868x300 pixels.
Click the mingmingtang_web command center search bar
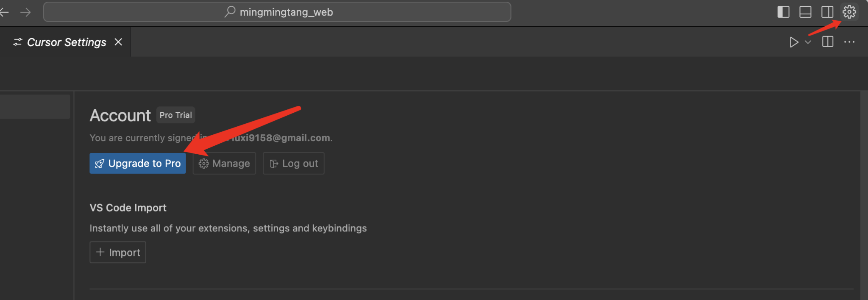(277, 12)
